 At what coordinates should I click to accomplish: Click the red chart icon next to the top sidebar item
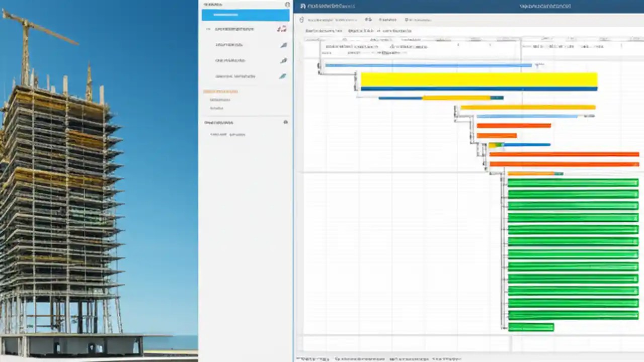[282, 29]
